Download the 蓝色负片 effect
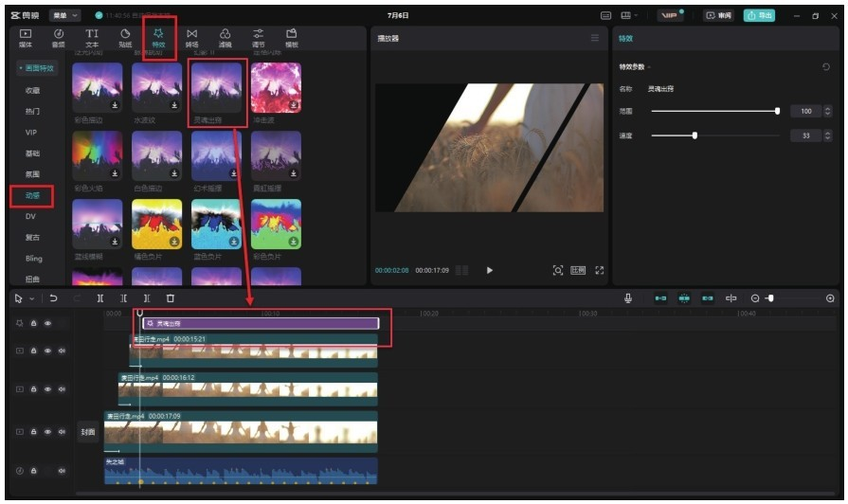This screenshot has height=504, width=848. [234, 242]
